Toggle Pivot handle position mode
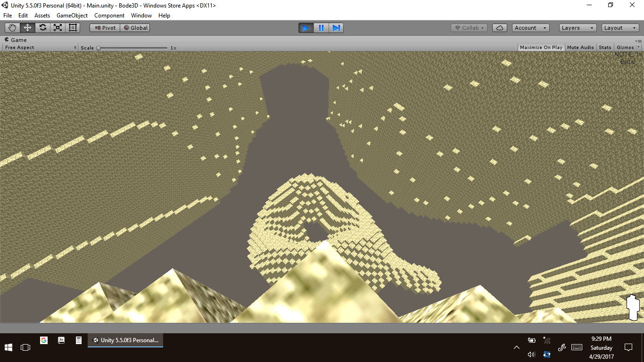Screen dimensions: 644x362 105,28
